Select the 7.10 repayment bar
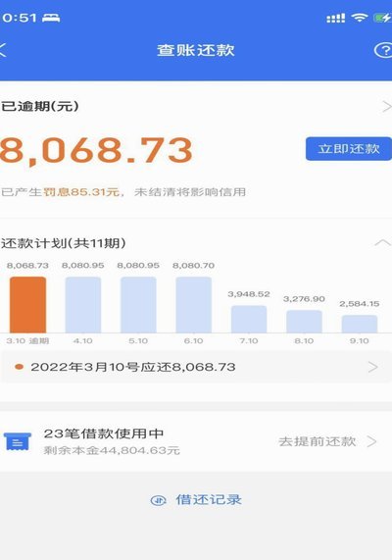Image resolution: width=392 pixels, height=560 pixels. (x=249, y=319)
